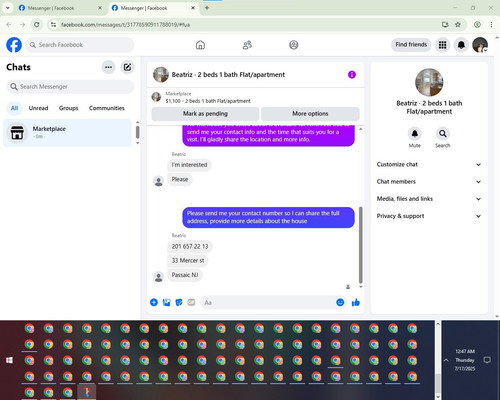
Task: Click the conversation title Beatriz header
Action: 228,75
